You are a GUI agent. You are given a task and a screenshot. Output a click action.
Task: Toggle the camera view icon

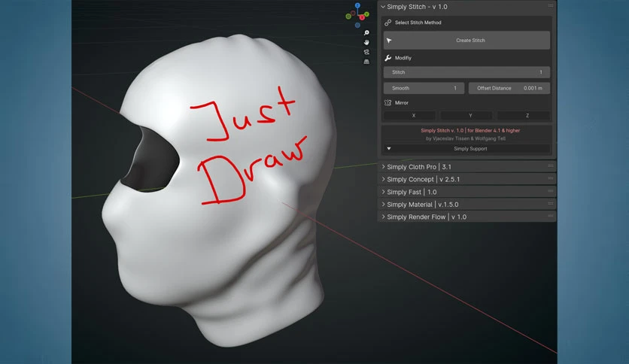[366, 52]
